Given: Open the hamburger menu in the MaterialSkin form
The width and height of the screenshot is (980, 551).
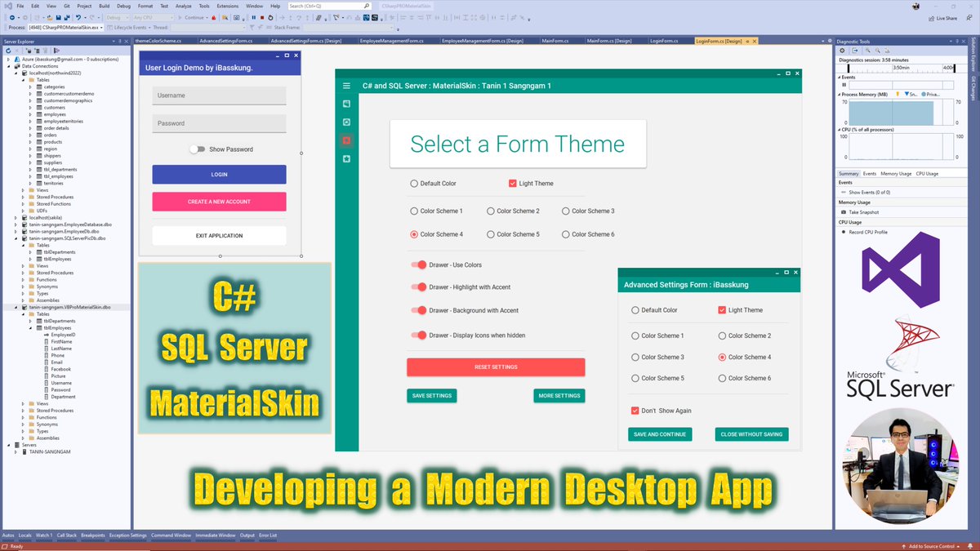Looking at the screenshot, I should coord(346,86).
